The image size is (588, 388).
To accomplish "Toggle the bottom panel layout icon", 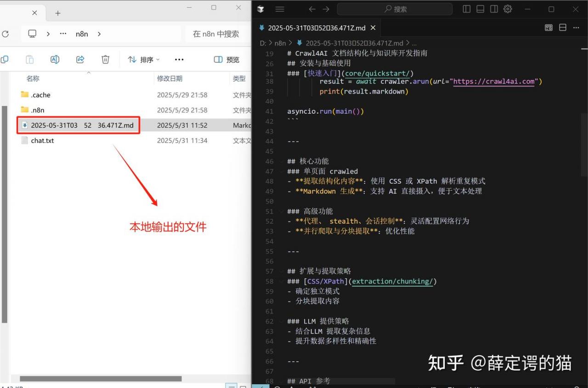I will (x=480, y=9).
